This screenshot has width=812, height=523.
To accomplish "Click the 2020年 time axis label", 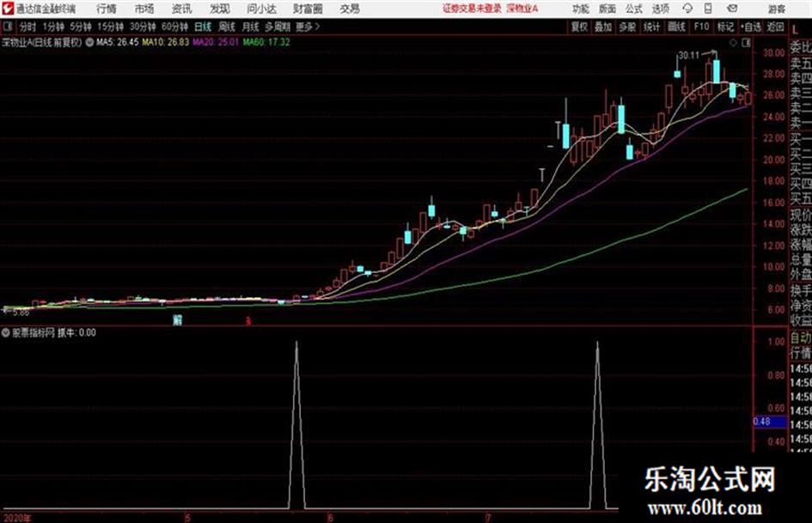I will point(17,518).
